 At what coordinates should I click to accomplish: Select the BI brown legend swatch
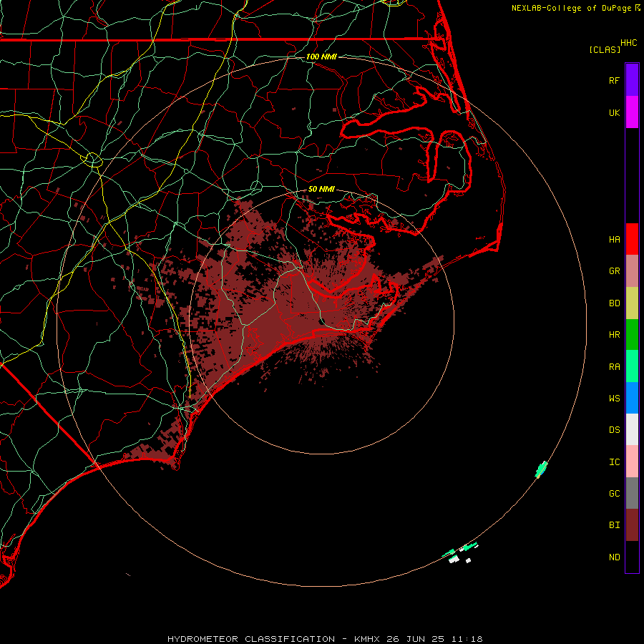[x=632, y=525]
